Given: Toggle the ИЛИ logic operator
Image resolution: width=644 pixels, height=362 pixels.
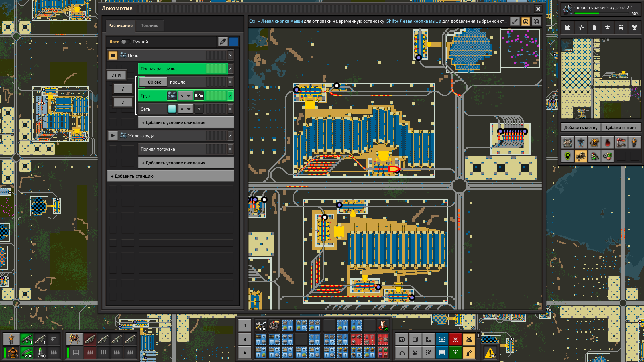Looking at the screenshot, I should pyautogui.click(x=116, y=75).
